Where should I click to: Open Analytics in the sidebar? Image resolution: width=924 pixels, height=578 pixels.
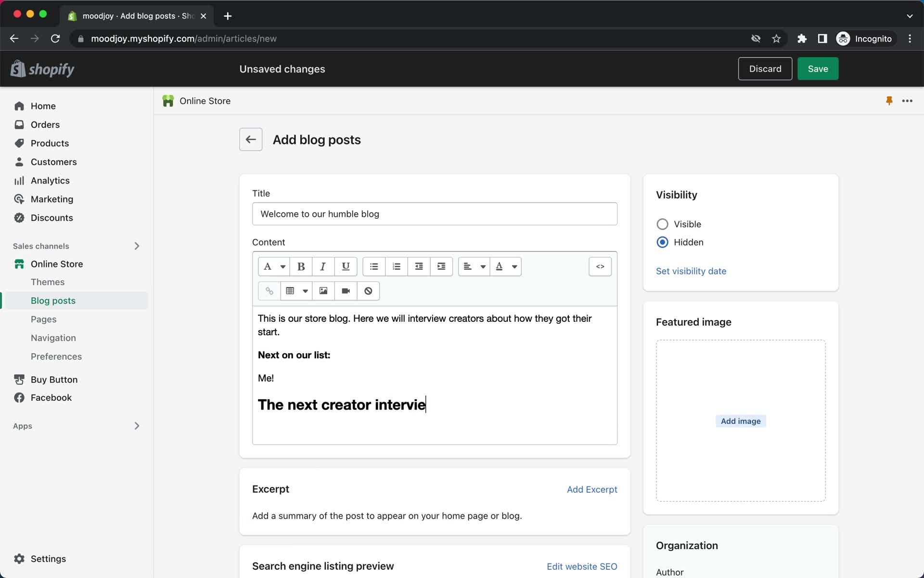(50, 181)
